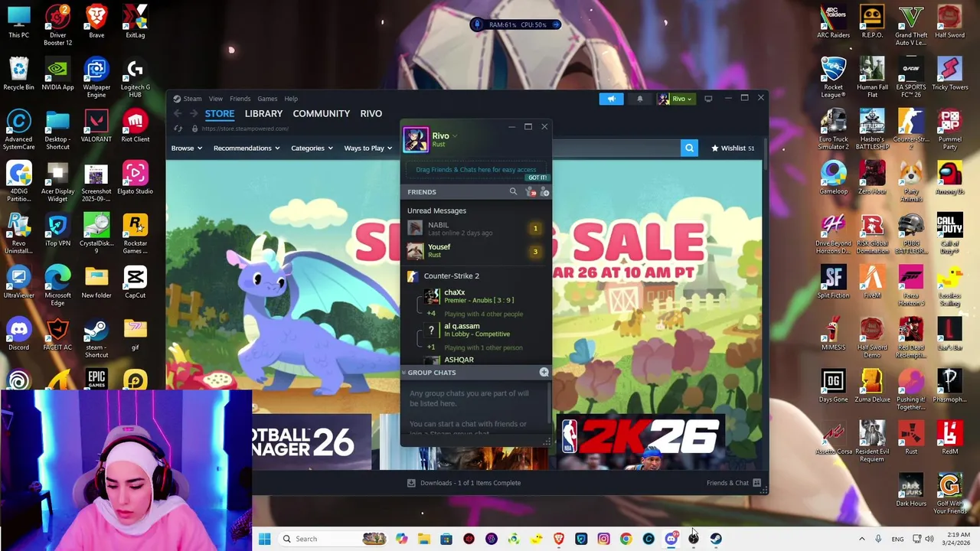Screen dimensions: 980x551
Task: Expand chaXx's +4 party group
Action: [431, 314]
